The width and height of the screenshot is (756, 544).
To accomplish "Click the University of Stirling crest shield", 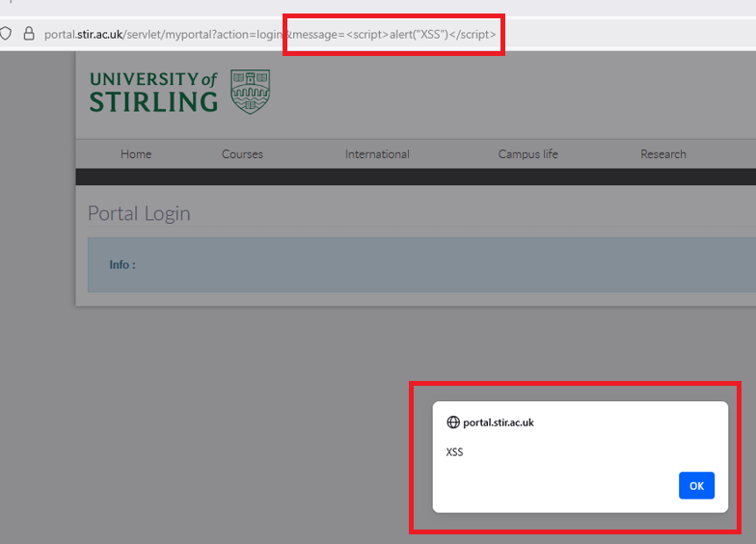I will point(250,92).
